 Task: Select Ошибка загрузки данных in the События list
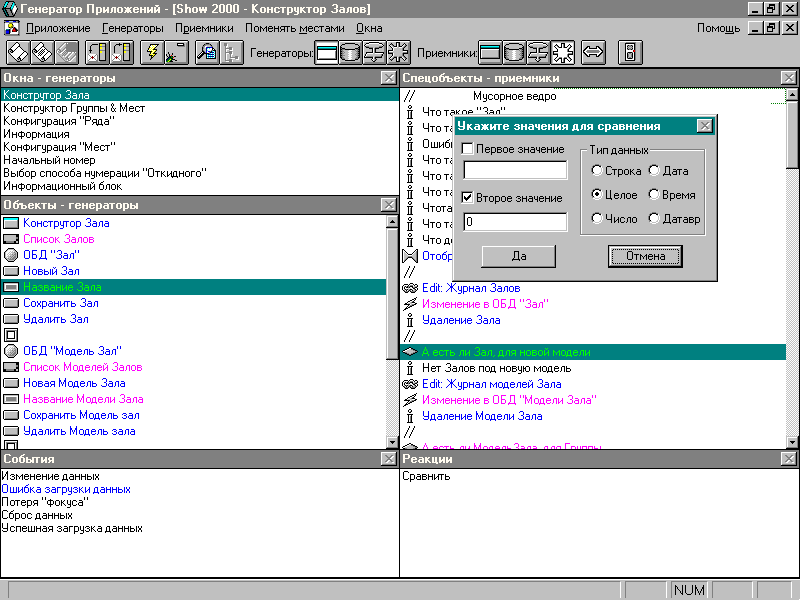pyautogui.click(x=66, y=489)
